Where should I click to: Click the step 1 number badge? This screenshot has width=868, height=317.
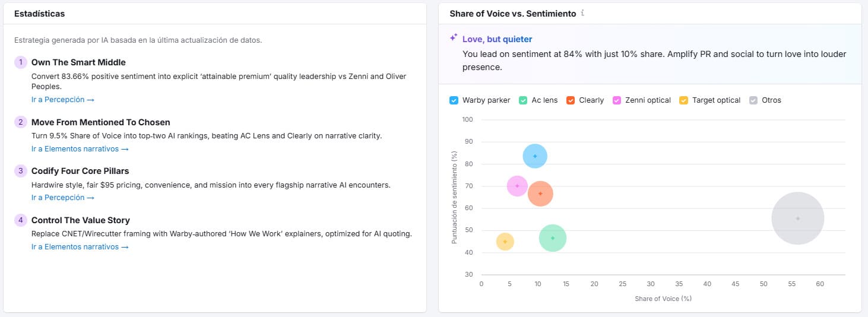tap(21, 62)
